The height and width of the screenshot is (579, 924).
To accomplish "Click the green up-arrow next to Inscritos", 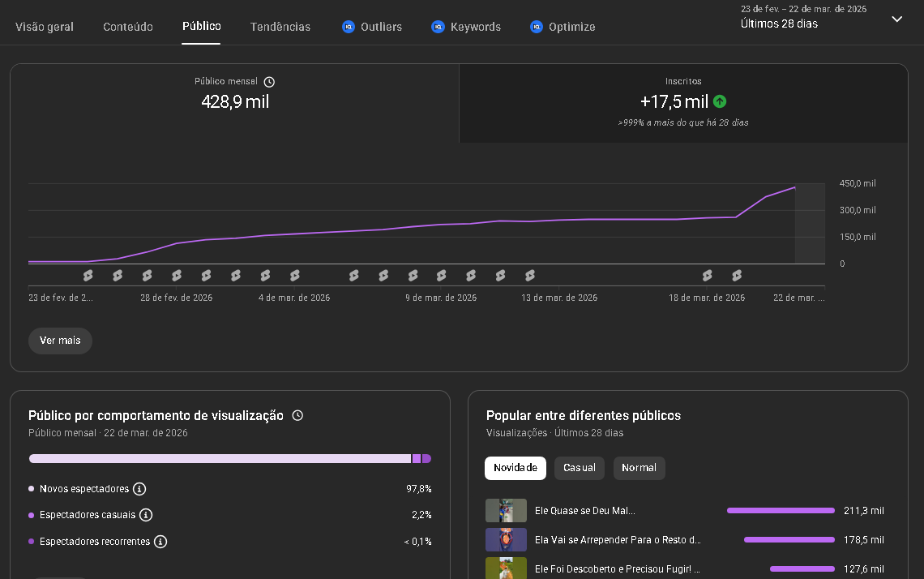I will click(x=720, y=101).
